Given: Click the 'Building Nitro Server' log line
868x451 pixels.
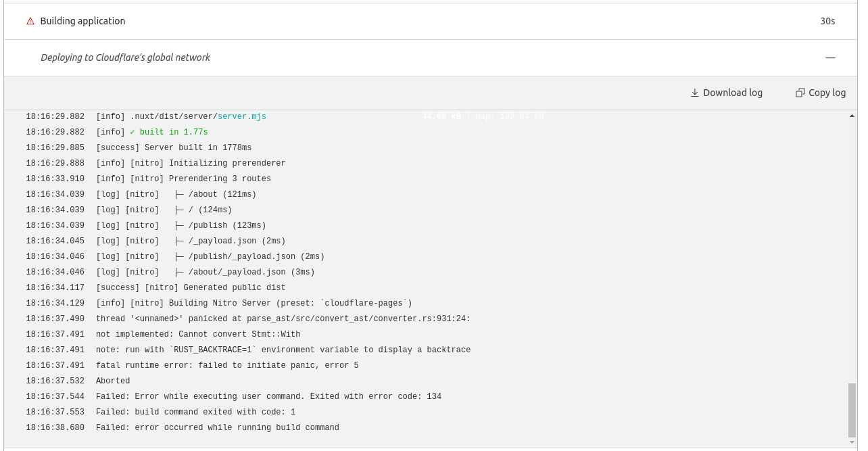Looking at the screenshot, I should tap(254, 304).
